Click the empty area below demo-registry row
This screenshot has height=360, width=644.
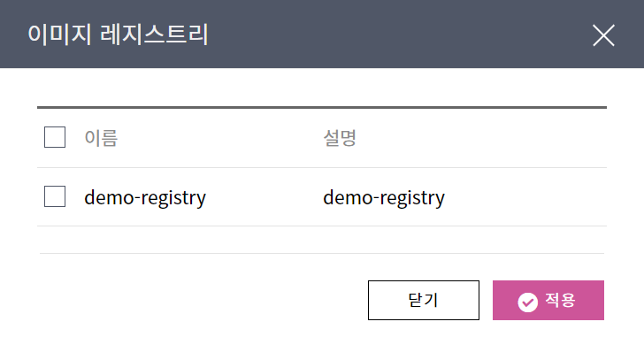click(x=322, y=240)
